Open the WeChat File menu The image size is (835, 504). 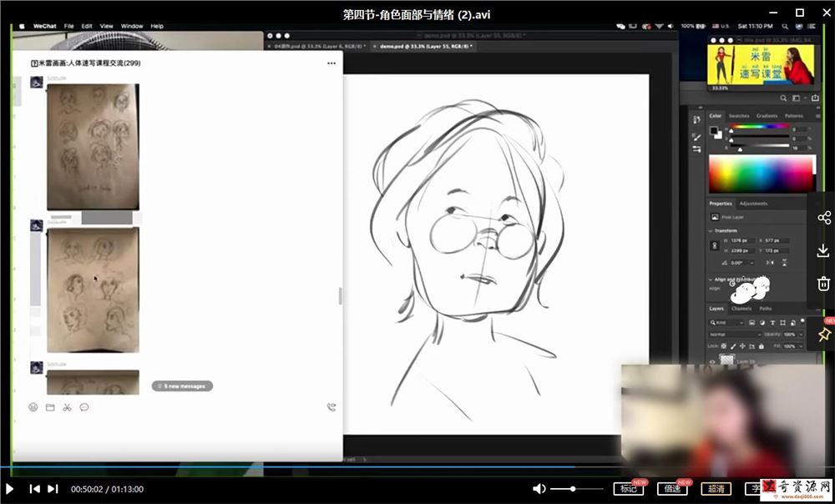tap(69, 26)
